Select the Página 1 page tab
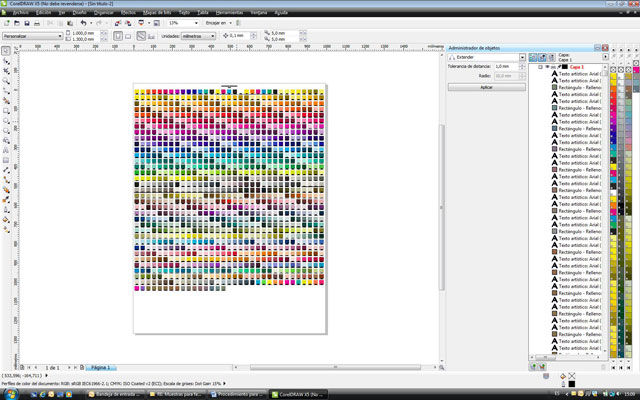The image size is (640, 400). coord(102,369)
